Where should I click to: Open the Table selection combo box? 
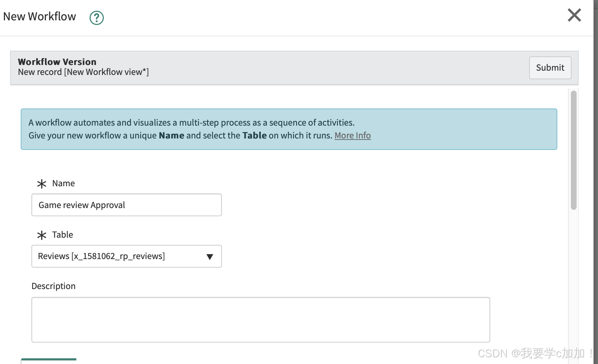(118, 256)
